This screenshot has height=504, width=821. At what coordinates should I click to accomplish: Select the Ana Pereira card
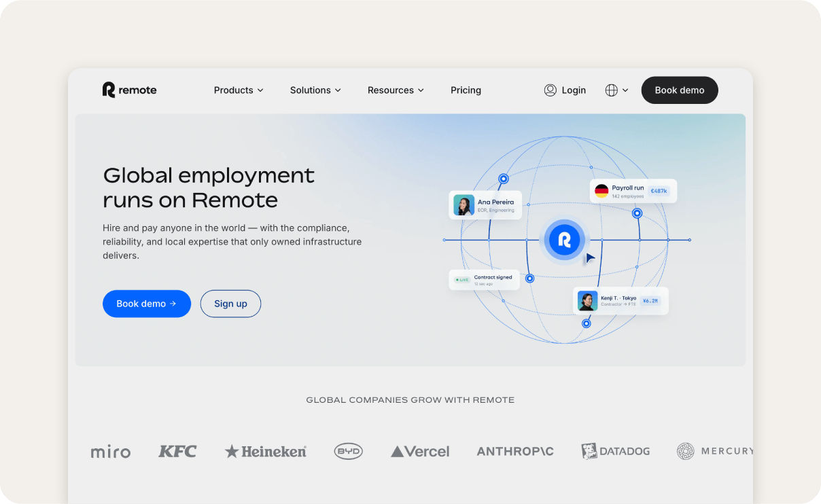pyautogui.click(x=485, y=205)
